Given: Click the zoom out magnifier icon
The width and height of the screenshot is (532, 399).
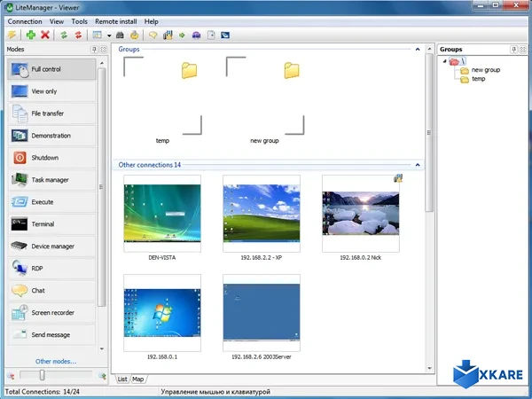Looking at the screenshot, I should 11,376.
